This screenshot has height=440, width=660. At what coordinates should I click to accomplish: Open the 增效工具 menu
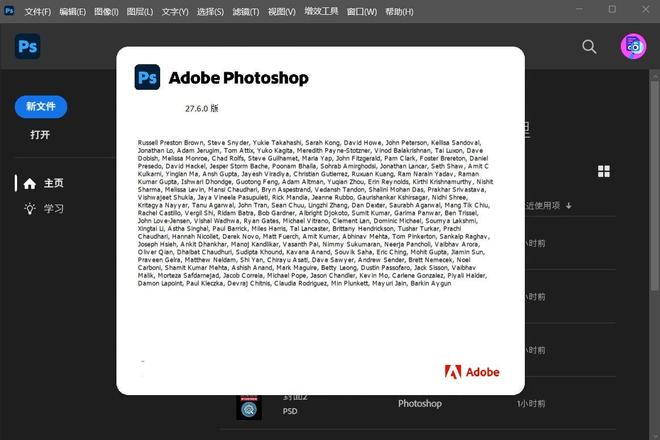click(x=321, y=11)
